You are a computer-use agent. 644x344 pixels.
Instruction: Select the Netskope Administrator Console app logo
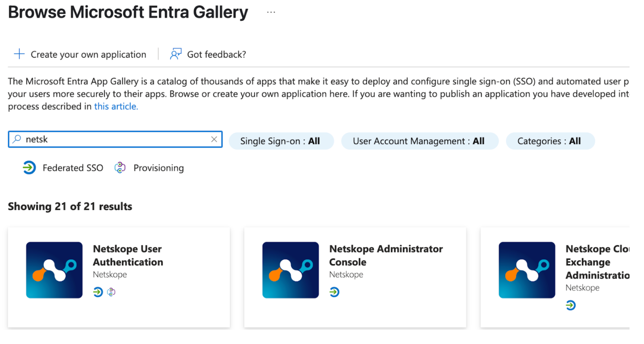point(291,270)
